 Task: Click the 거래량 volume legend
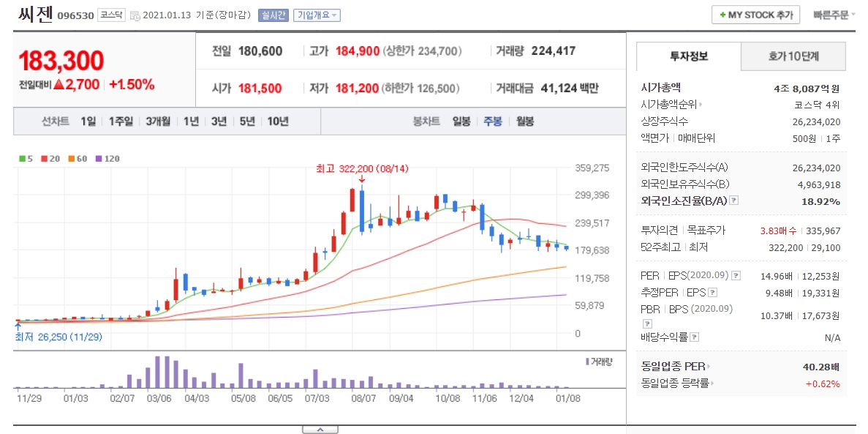(598, 362)
